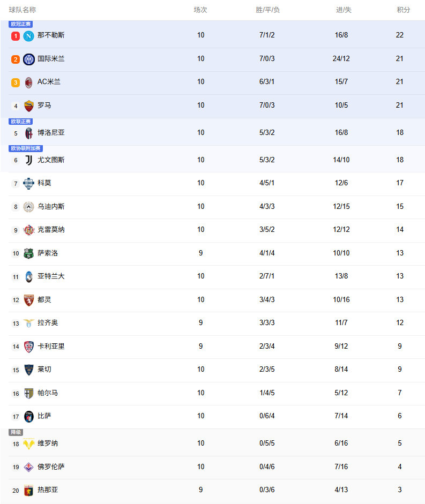Image resolution: width=425 pixels, height=504 pixels.
Task: Click the 胜/平/负 column header
Action: (x=267, y=10)
